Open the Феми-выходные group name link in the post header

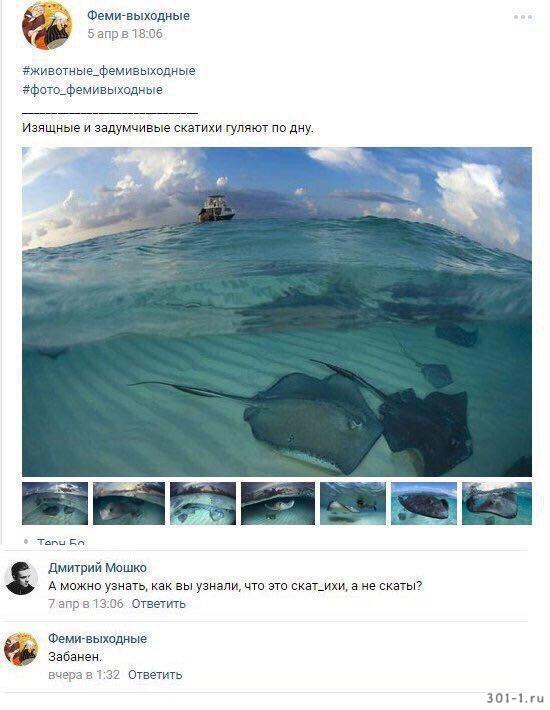pyautogui.click(x=139, y=16)
